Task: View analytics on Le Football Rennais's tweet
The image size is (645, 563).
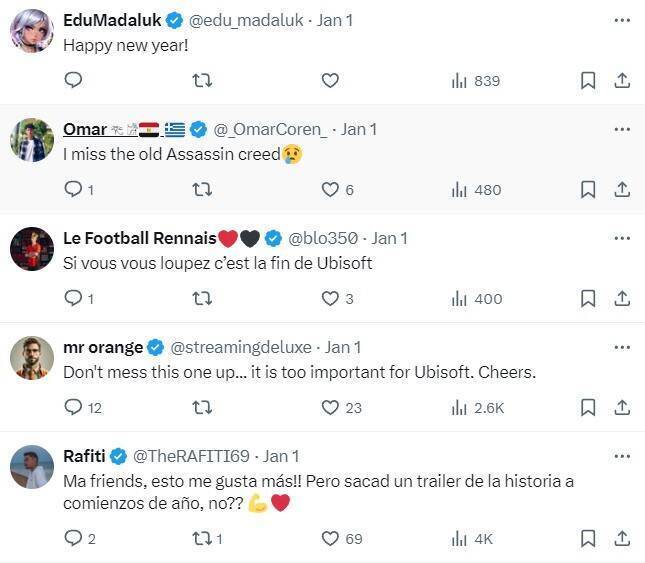Action: coord(476,299)
